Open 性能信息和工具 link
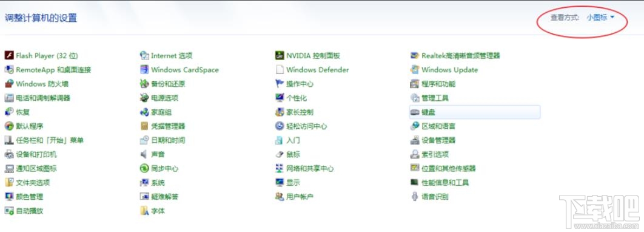 coord(445,182)
